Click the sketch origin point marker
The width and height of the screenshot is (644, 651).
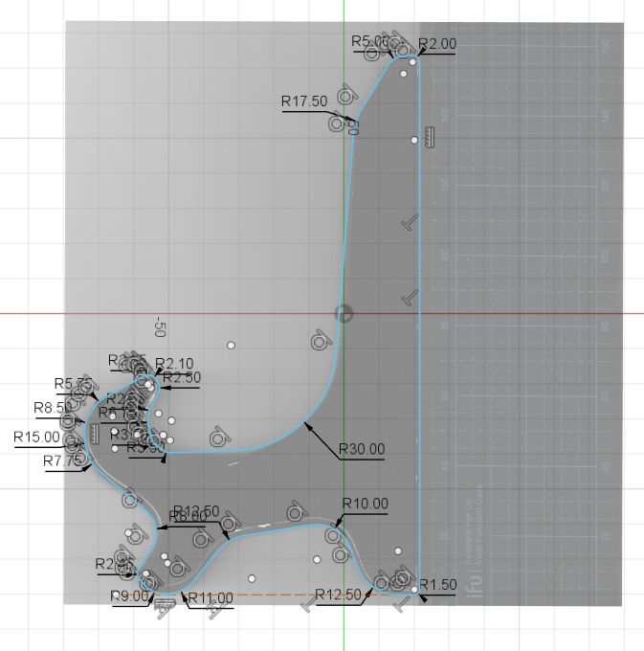(344, 313)
